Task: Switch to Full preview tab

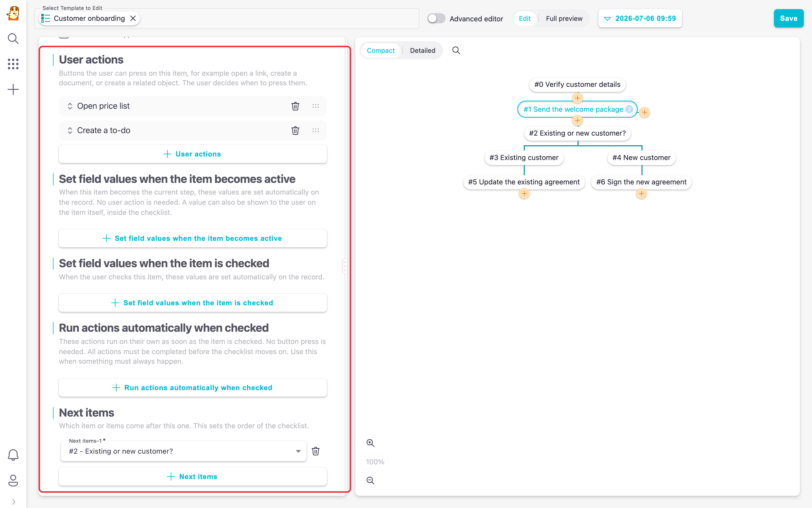Action: point(564,19)
